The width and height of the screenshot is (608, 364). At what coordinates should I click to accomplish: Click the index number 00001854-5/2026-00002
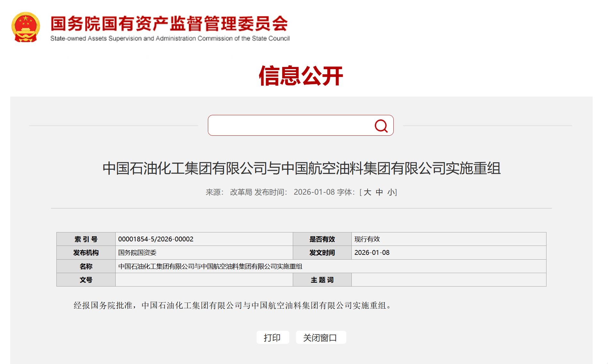pyautogui.click(x=156, y=239)
